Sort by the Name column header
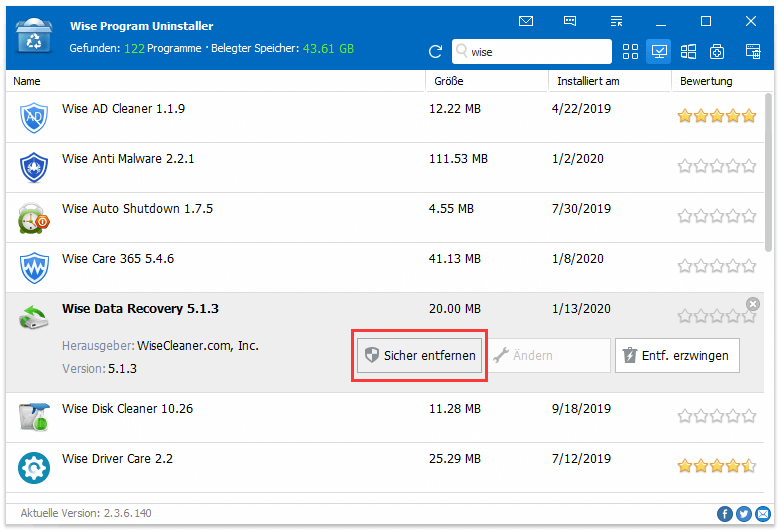 coord(215,81)
